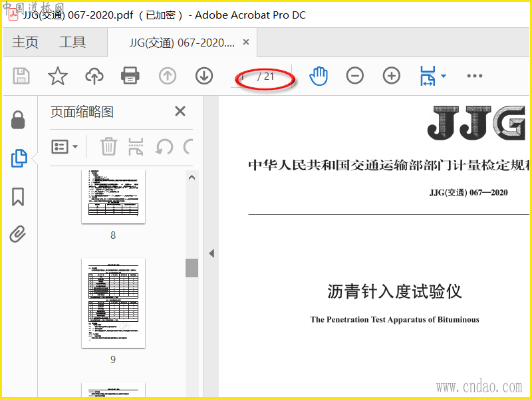Close the JJG(交通) 067-2020 document tab
This screenshot has height=399, width=532.
[x=246, y=42]
